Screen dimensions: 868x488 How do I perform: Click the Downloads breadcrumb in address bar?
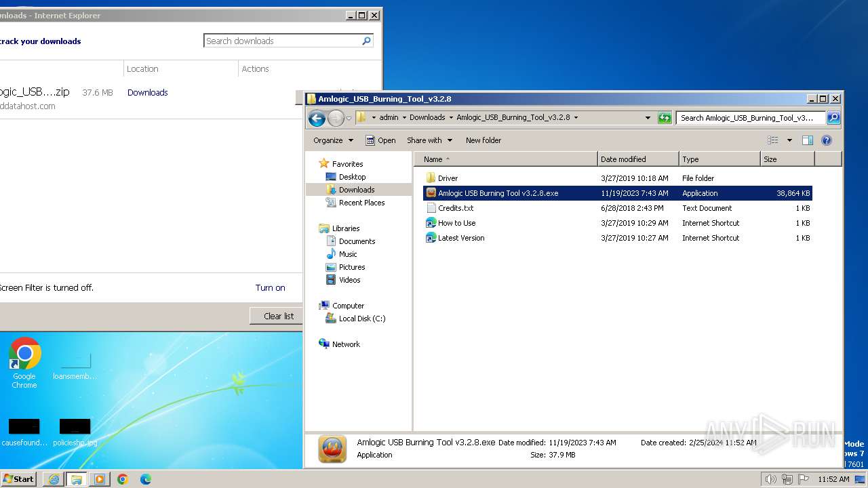coord(427,117)
